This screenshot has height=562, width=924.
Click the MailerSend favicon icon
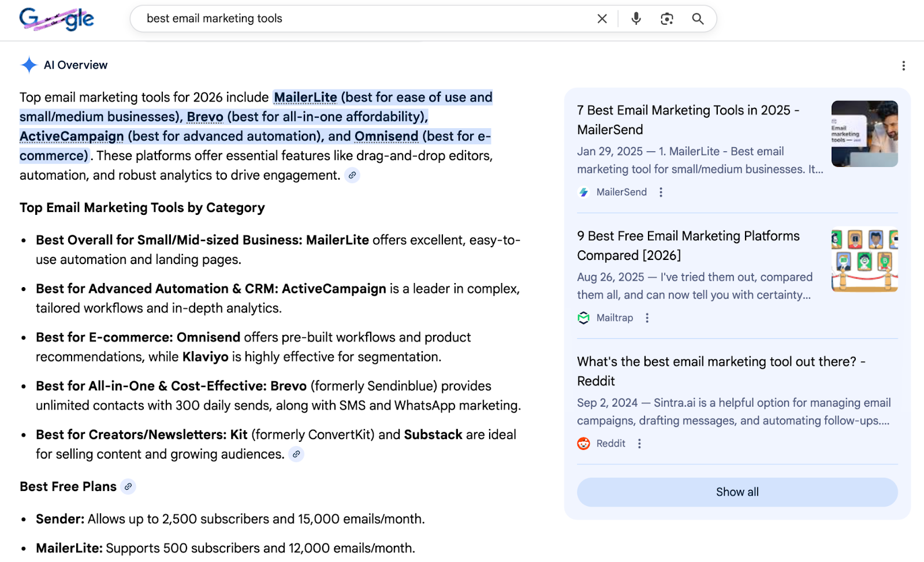[584, 192]
